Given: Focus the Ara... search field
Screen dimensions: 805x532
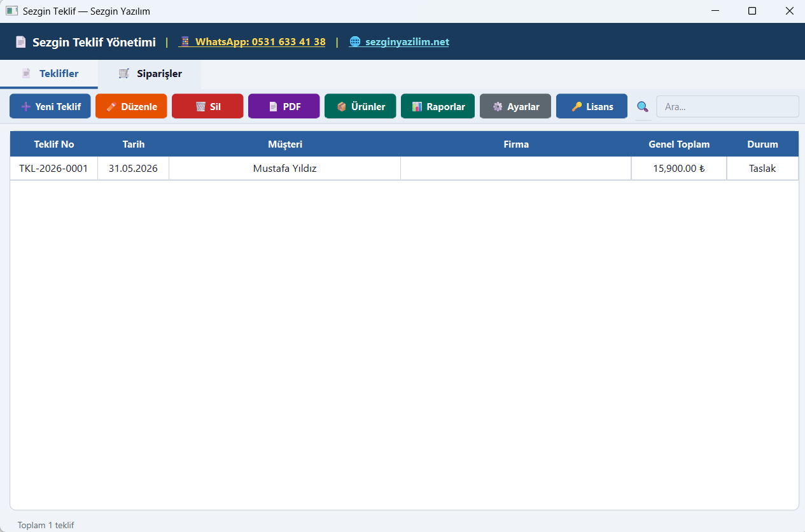Looking at the screenshot, I should click(x=727, y=107).
